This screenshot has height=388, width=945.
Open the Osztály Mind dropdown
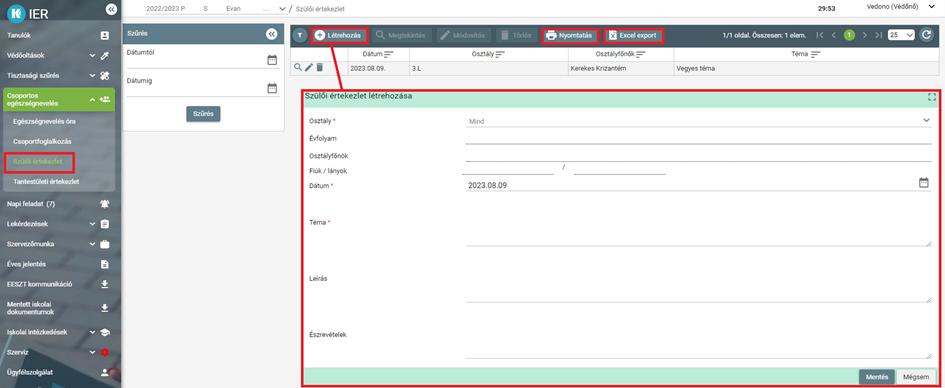[x=699, y=120]
